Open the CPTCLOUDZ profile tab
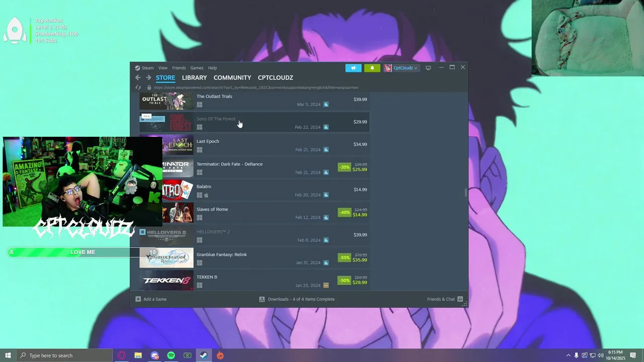644x362 pixels. pyautogui.click(x=275, y=77)
